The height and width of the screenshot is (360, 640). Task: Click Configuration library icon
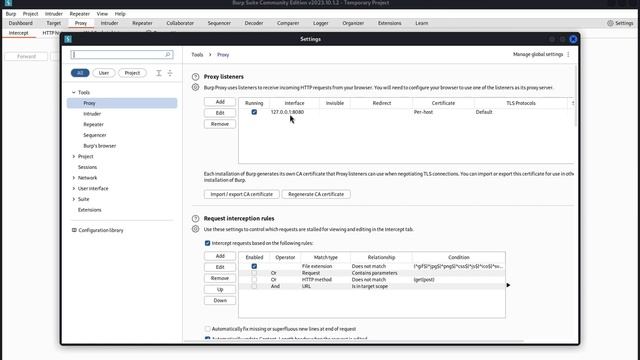74,230
